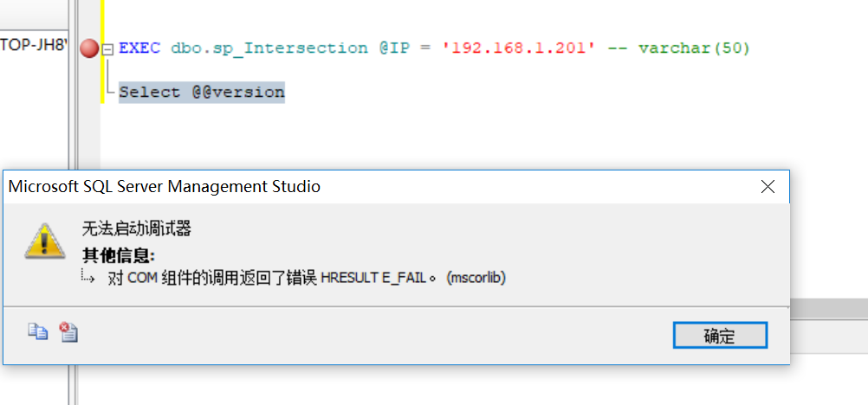The image size is (868, 405).
Task: Click 确定 to dismiss the dialog
Action: 720,335
